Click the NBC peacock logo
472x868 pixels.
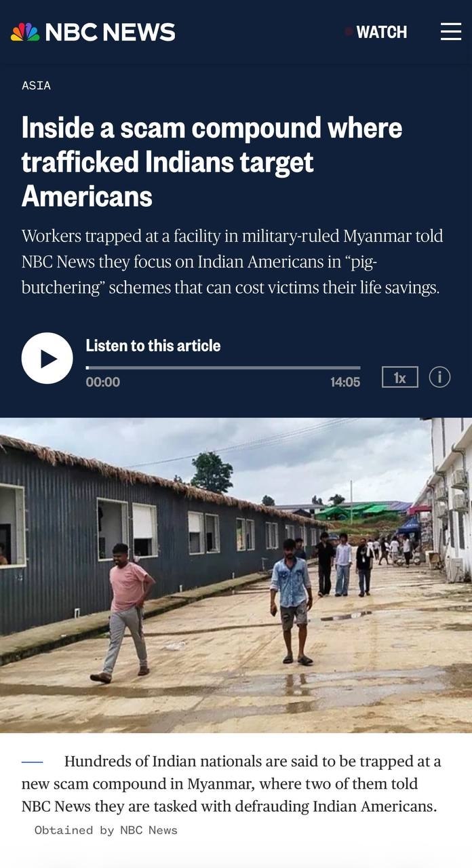click(x=25, y=32)
